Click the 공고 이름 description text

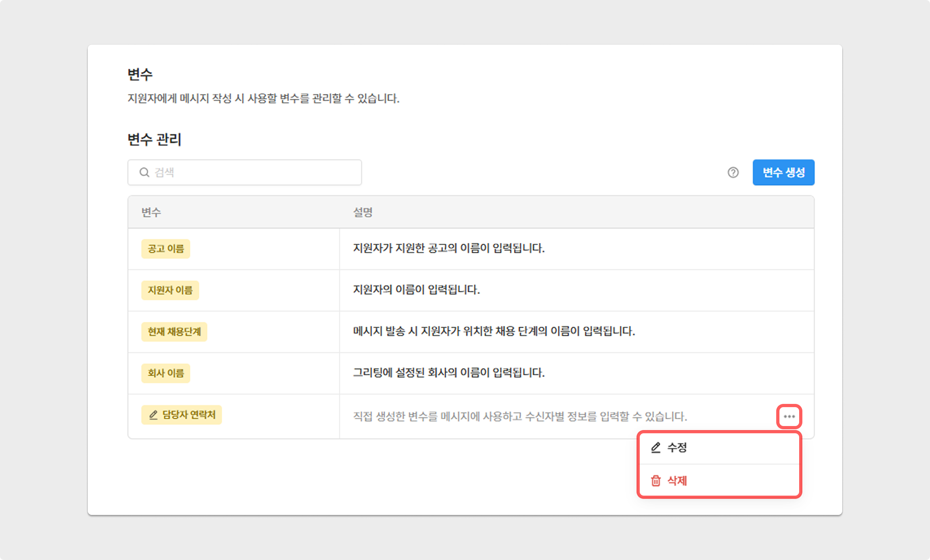tap(448, 248)
